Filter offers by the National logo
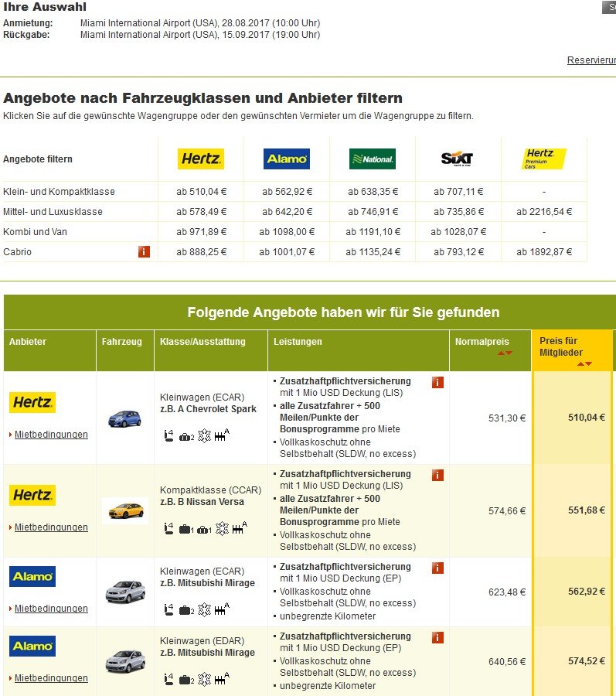The width and height of the screenshot is (616, 696). tap(373, 159)
